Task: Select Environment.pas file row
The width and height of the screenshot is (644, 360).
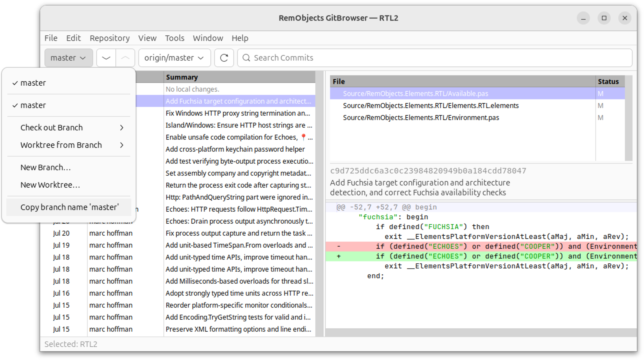Action: (x=477, y=118)
